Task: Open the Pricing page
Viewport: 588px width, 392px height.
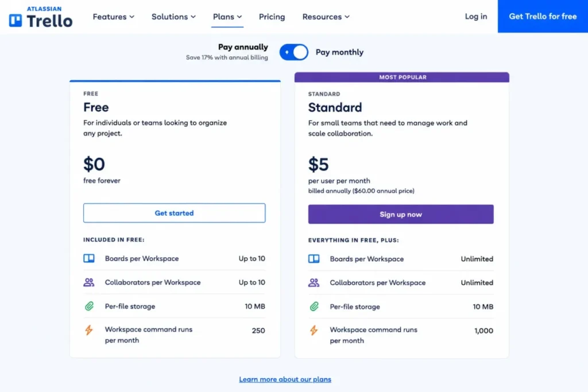Action: pos(272,17)
